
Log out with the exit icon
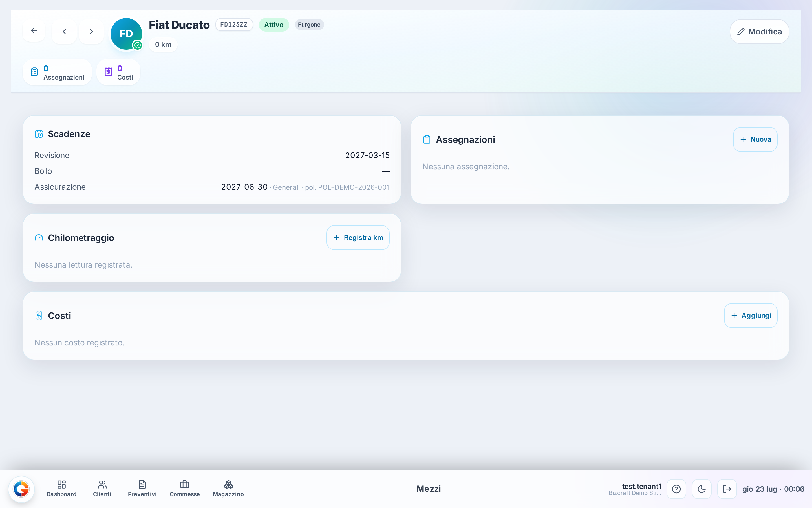point(727,489)
